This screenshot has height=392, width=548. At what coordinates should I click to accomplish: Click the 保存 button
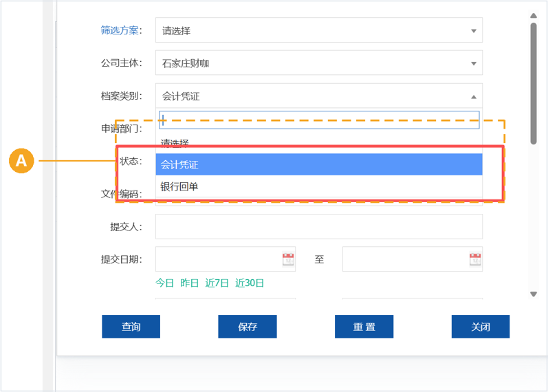click(248, 327)
